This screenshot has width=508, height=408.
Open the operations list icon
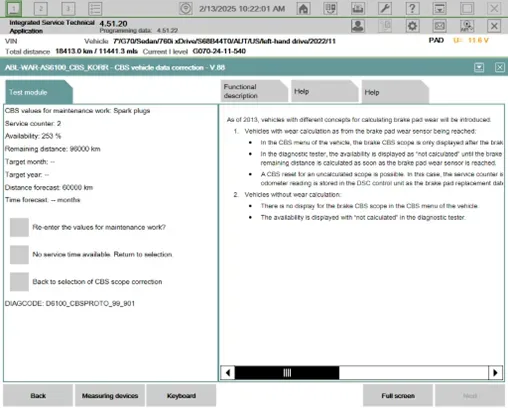point(95,9)
